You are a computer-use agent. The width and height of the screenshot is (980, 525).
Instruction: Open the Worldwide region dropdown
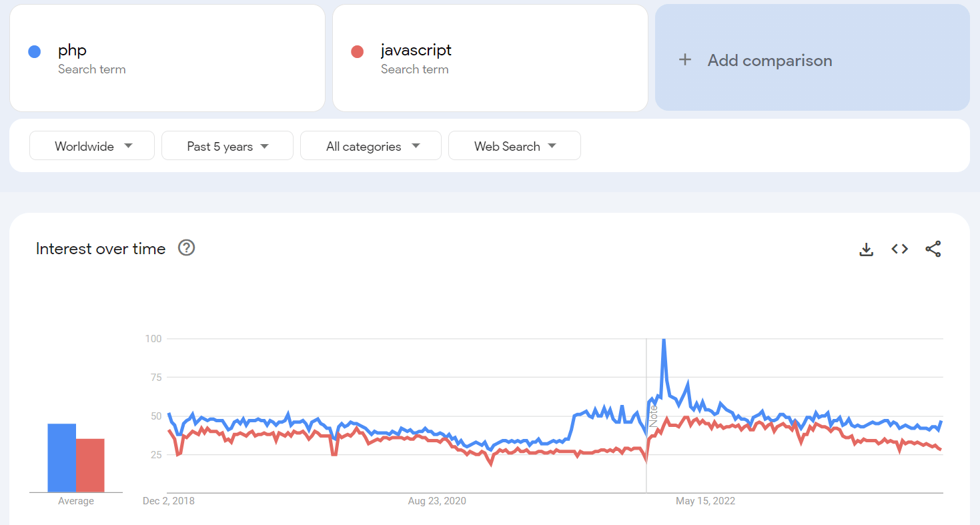pos(91,145)
